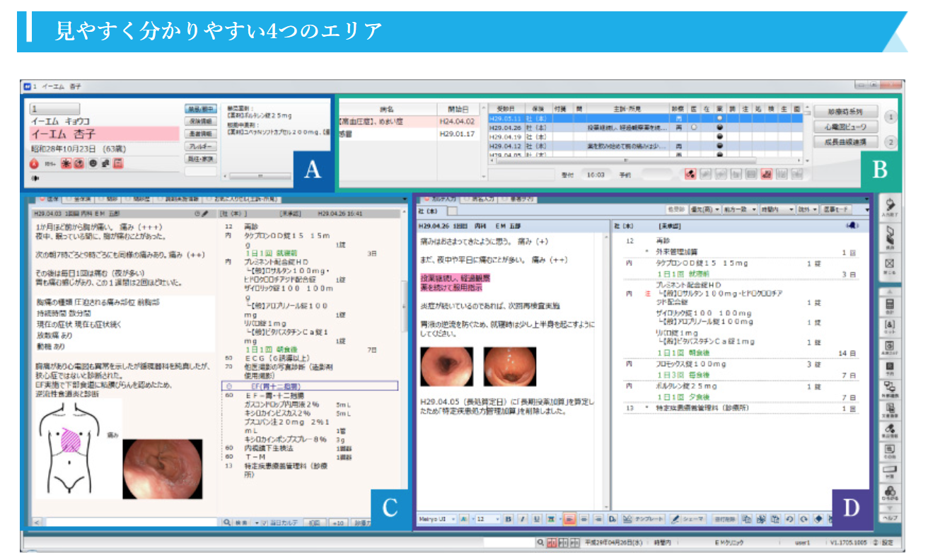This screenshot has height=560, width=928.
Task: Select radio circle in 医 column for H29.04.26
Action: [x=695, y=128]
